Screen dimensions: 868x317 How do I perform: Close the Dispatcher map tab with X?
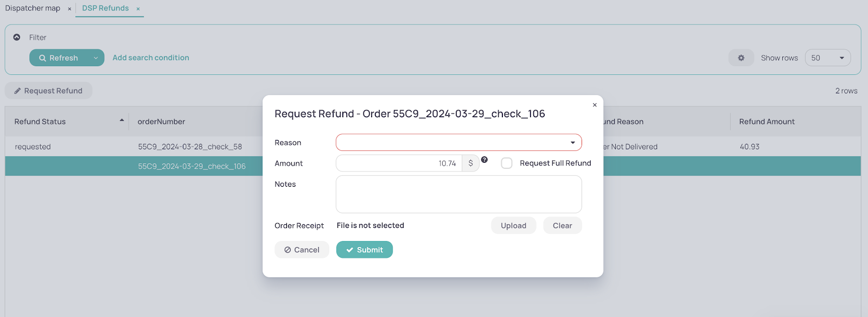[69, 9]
